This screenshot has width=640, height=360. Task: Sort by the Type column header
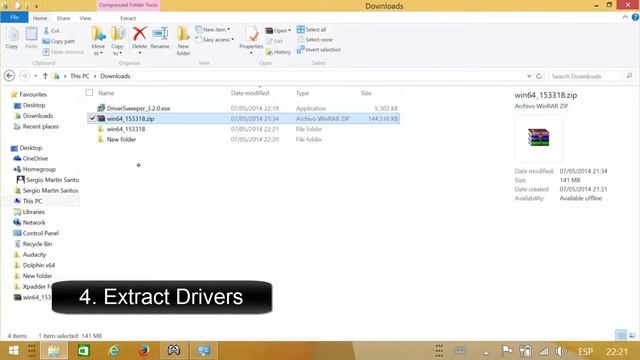click(302, 93)
